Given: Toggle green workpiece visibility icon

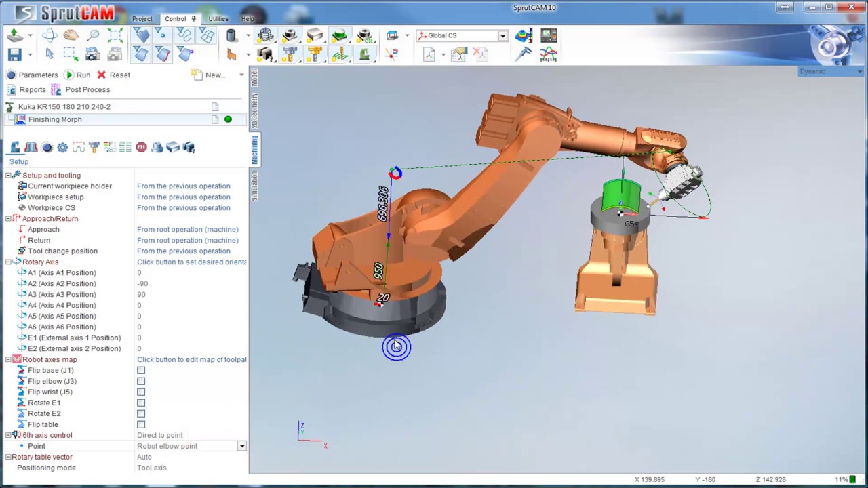Looking at the screenshot, I should click(339, 35).
